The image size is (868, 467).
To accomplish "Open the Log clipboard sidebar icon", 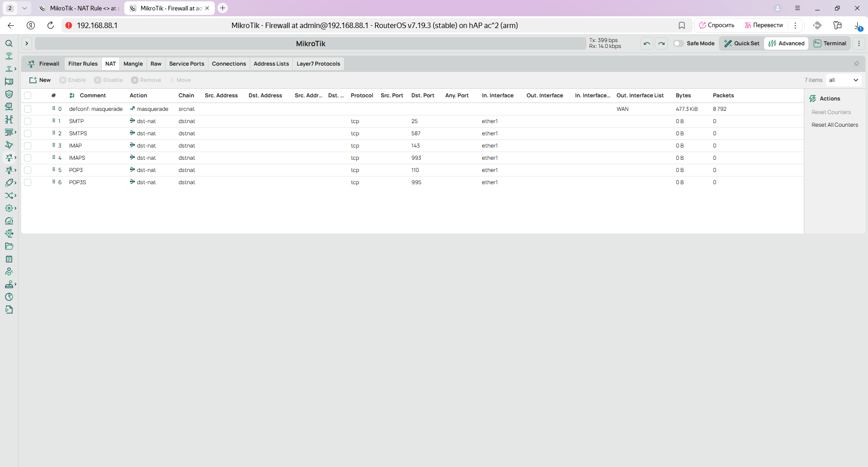I will tap(9, 259).
